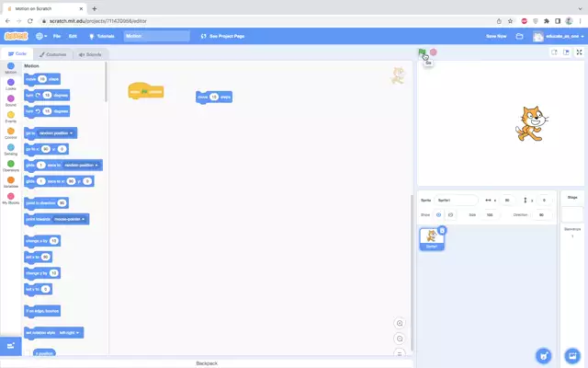Switch to the Sounds tab
The height and width of the screenshot is (368, 588).
(x=90, y=54)
